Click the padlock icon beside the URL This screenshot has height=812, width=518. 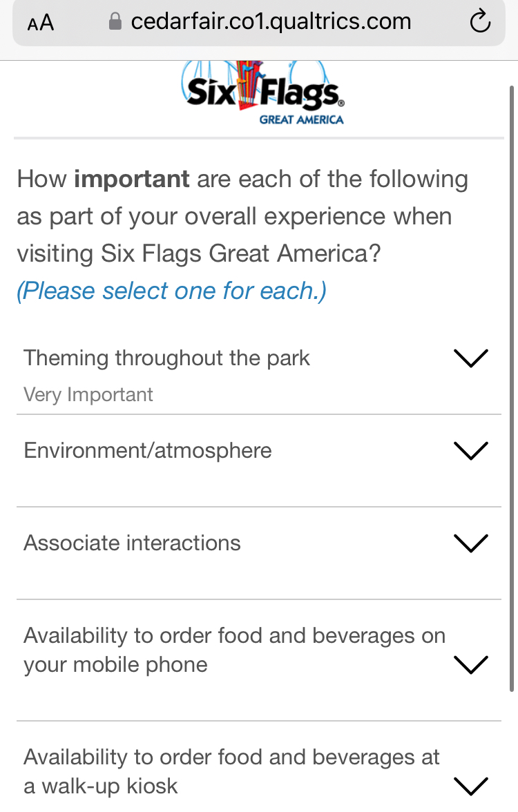115,22
